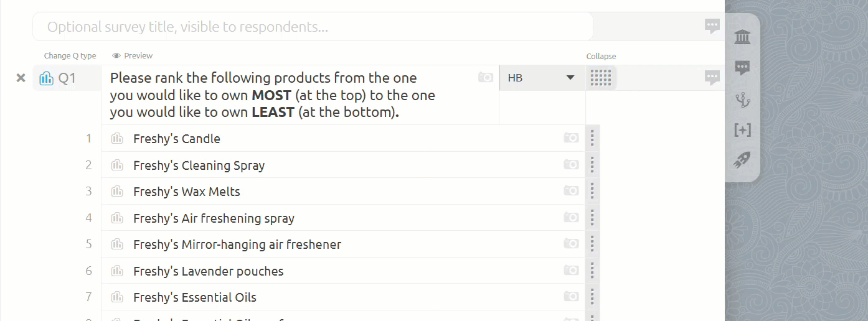
Task: Open options menu for Freshy's Wax Melts
Action: (592, 191)
